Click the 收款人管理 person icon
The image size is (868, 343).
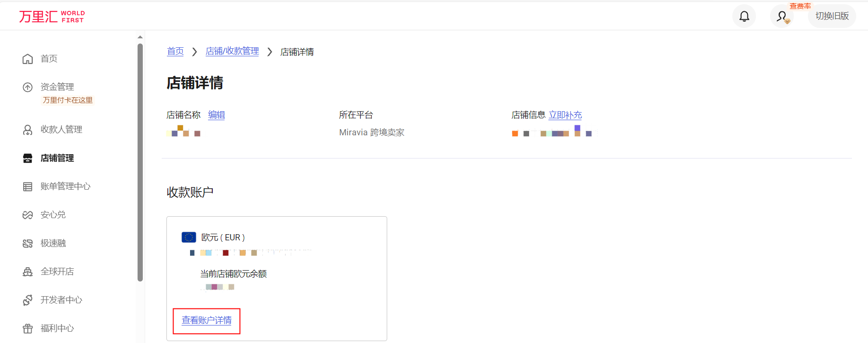(28, 130)
